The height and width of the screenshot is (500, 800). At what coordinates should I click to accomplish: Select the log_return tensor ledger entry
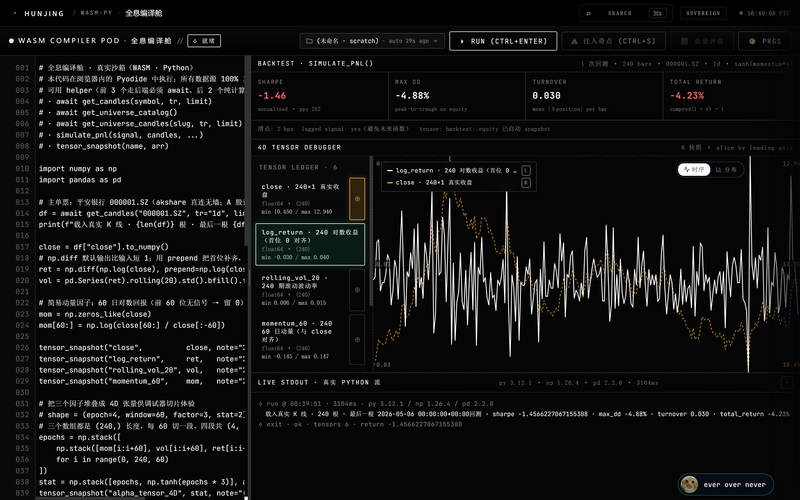tap(310, 244)
